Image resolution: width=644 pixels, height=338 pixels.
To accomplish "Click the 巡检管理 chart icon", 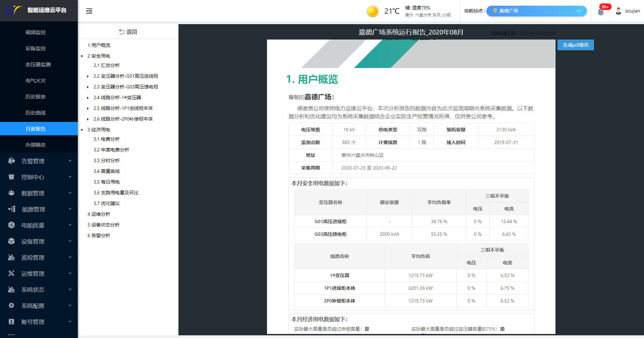I will click(x=11, y=257).
